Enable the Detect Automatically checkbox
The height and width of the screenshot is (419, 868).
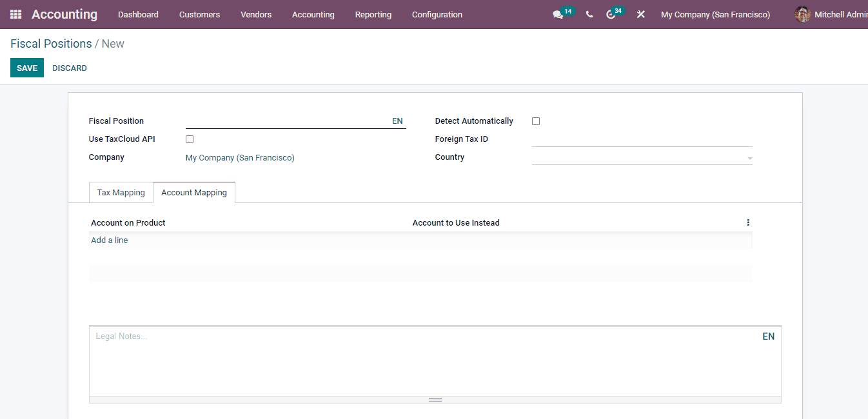pyautogui.click(x=536, y=121)
